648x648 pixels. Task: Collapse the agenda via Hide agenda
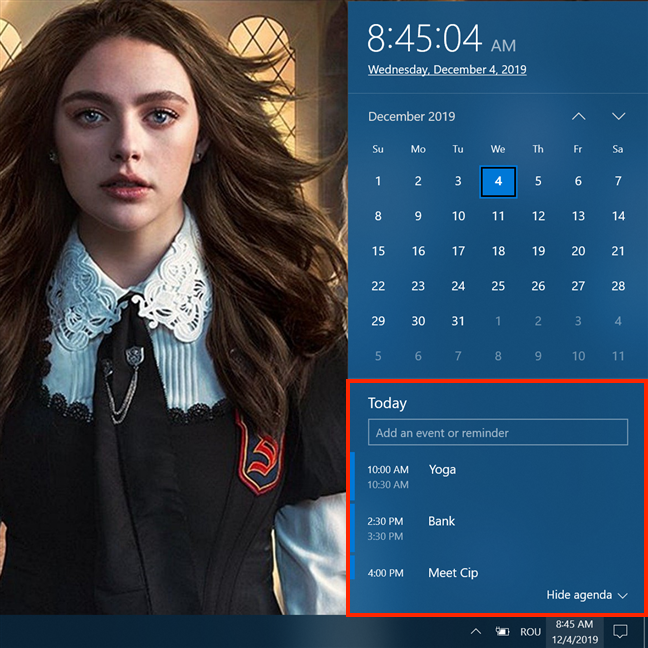coord(587,595)
